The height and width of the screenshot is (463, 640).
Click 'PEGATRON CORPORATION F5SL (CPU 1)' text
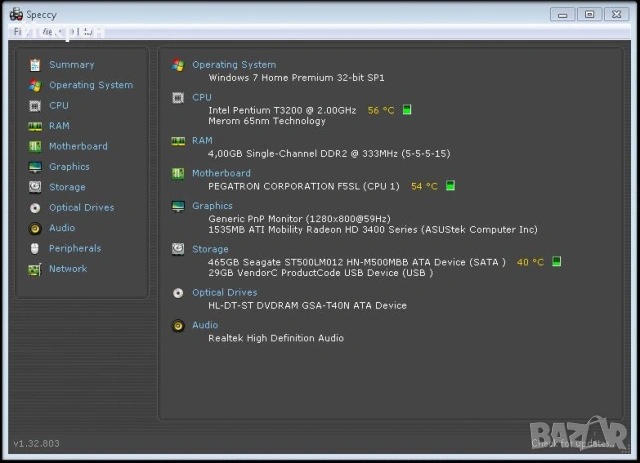pos(304,187)
